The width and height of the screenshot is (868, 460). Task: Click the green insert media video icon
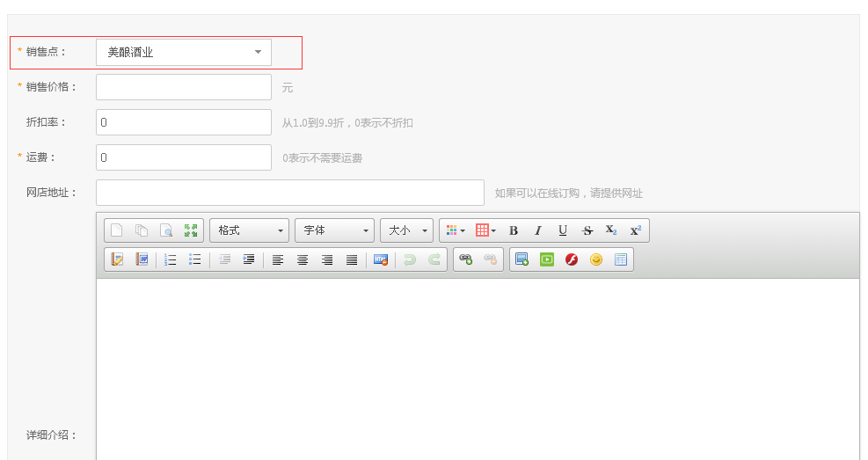[x=547, y=259]
